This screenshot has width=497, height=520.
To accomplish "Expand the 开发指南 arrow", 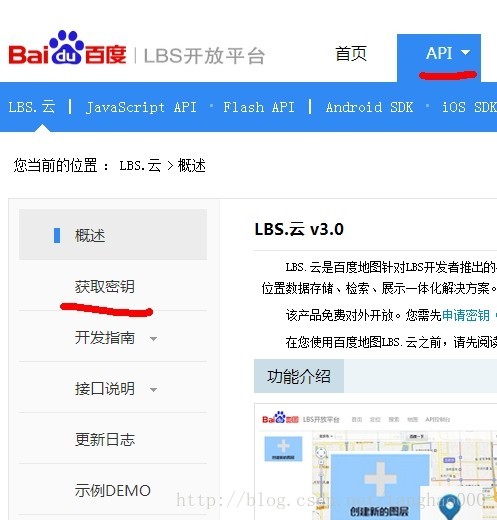I will coord(153,339).
